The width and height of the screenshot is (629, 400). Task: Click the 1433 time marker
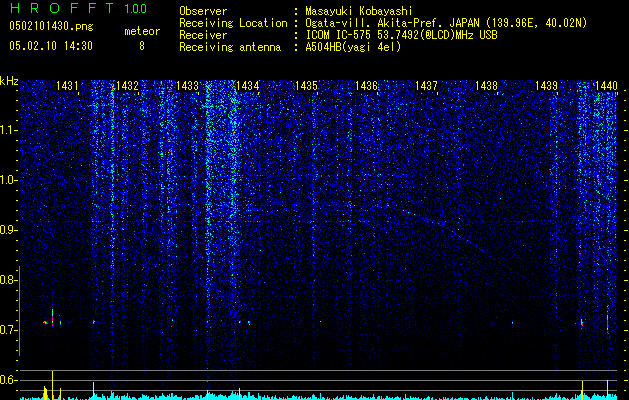pos(187,85)
